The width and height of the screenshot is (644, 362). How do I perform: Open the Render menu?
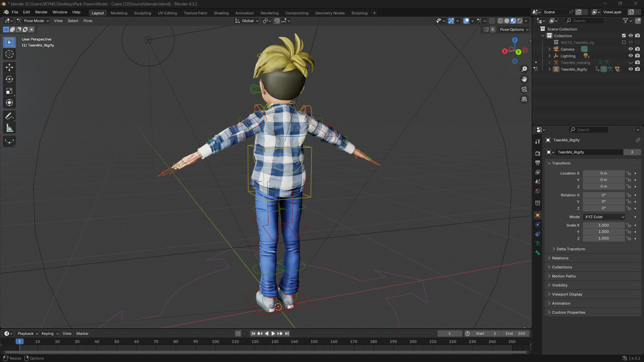(41, 12)
